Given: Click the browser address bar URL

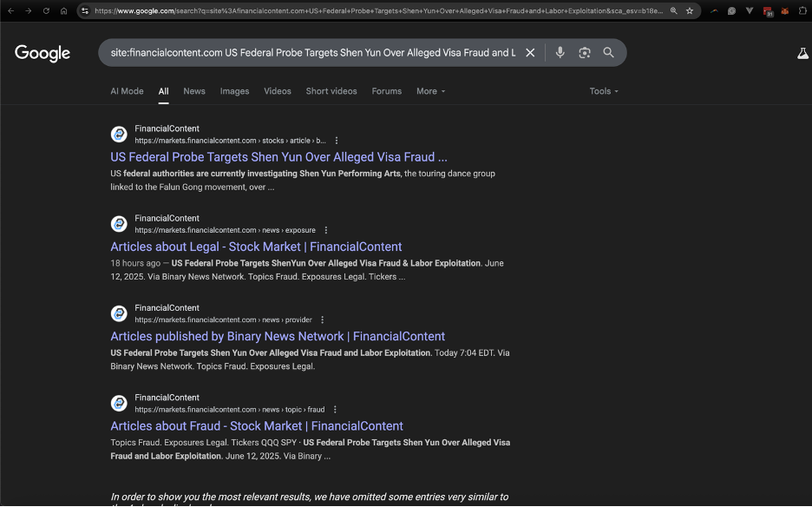Looking at the screenshot, I should click(x=378, y=11).
